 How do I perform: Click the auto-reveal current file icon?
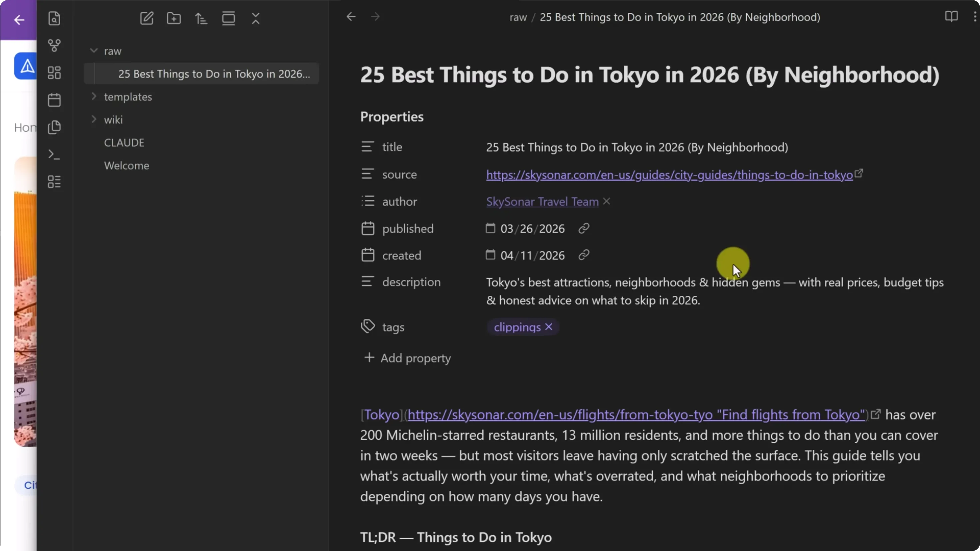click(x=228, y=18)
